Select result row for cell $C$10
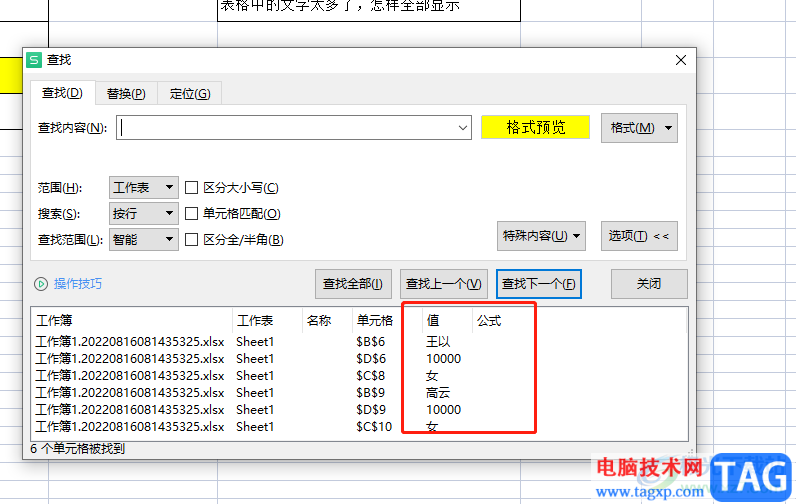The width and height of the screenshot is (796, 504). tap(359, 427)
